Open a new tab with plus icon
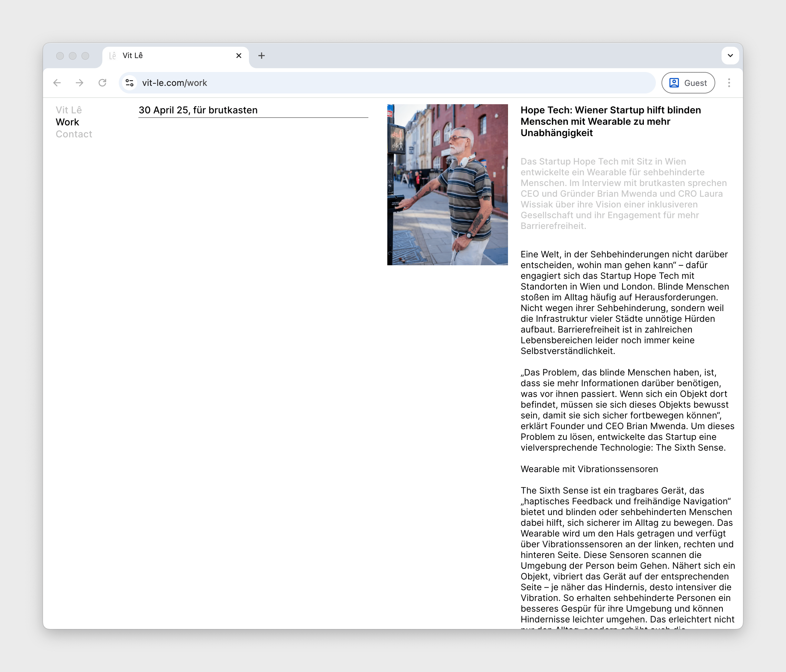Viewport: 786px width, 672px height. [x=261, y=56]
